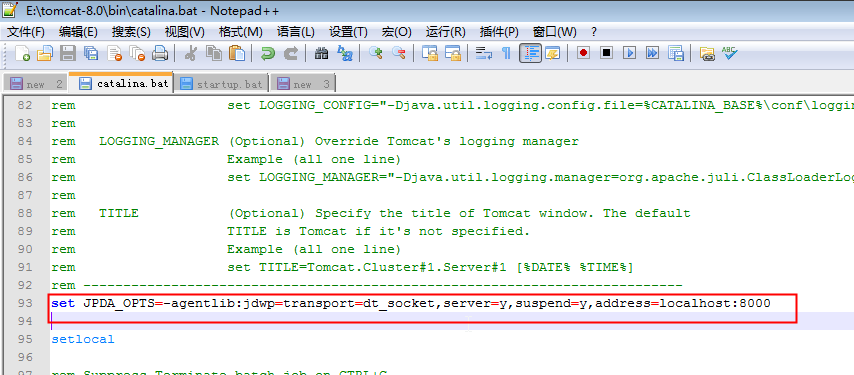
Task: Click line number 93 in margin
Action: (26, 303)
